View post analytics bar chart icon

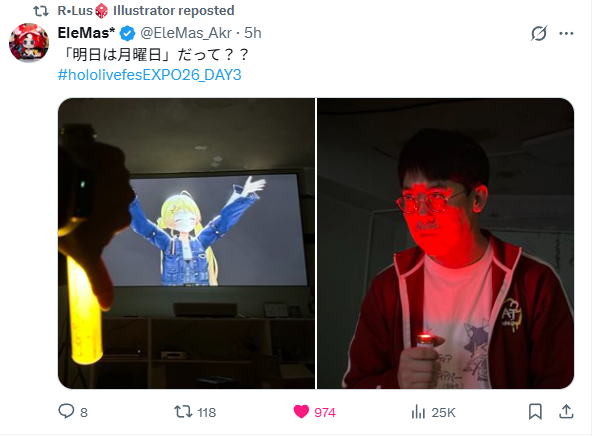point(418,412)
